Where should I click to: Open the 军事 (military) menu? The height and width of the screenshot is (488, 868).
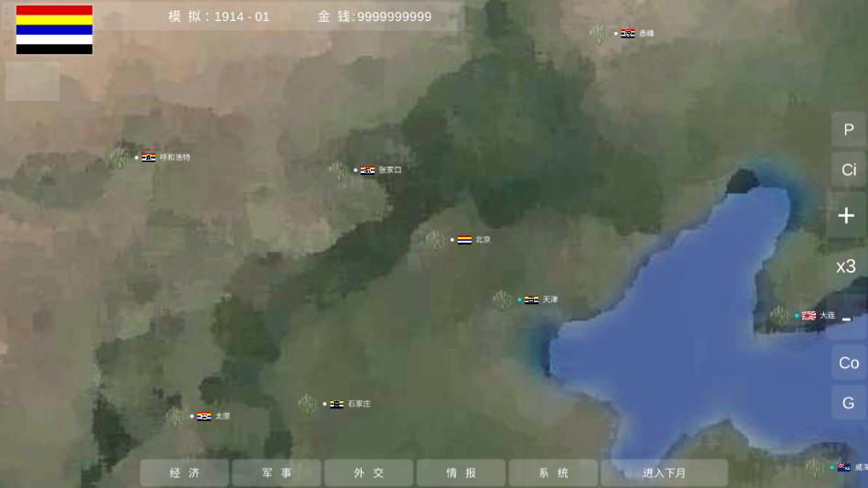click(x=277, y=472)
